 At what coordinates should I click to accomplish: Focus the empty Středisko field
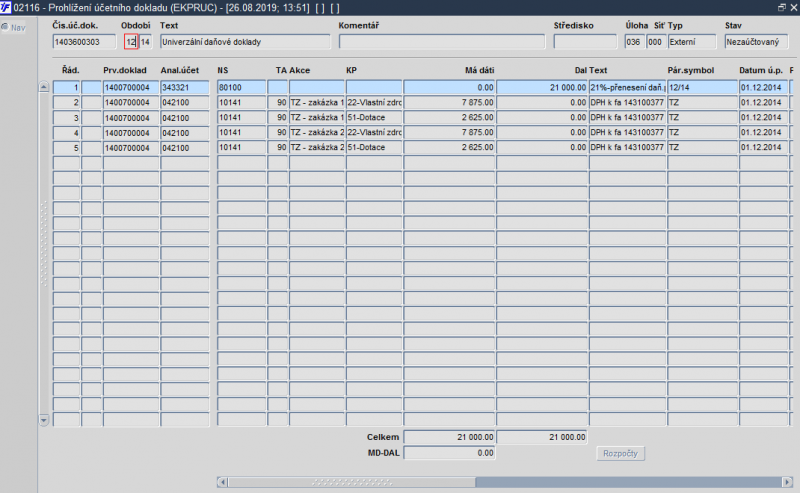coord(585,42)
